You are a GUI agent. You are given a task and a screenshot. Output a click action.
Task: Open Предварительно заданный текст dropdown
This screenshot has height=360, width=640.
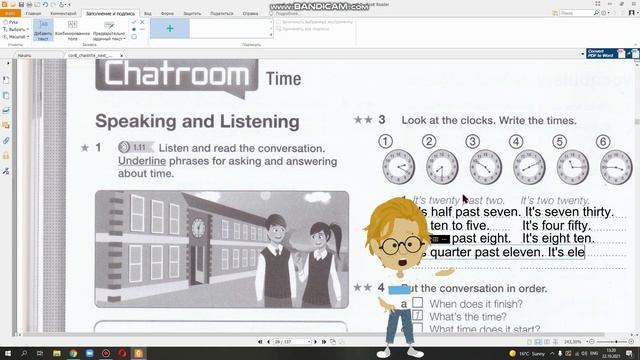(109, 30)
